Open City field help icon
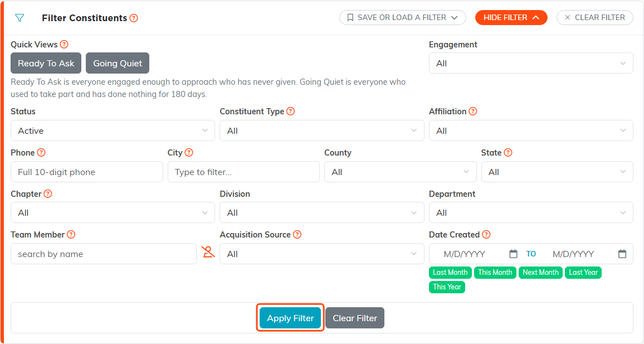 click(189, 152)
